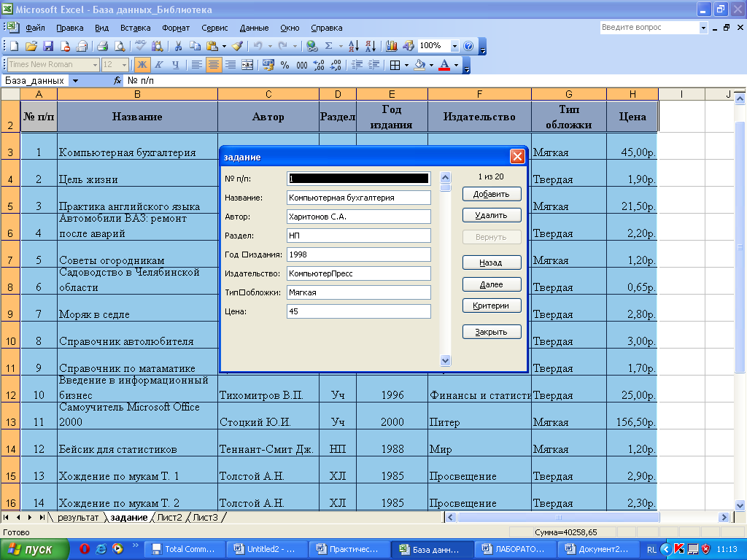
Task: Open the Формат menu
Action: click(x=176, y=28)
